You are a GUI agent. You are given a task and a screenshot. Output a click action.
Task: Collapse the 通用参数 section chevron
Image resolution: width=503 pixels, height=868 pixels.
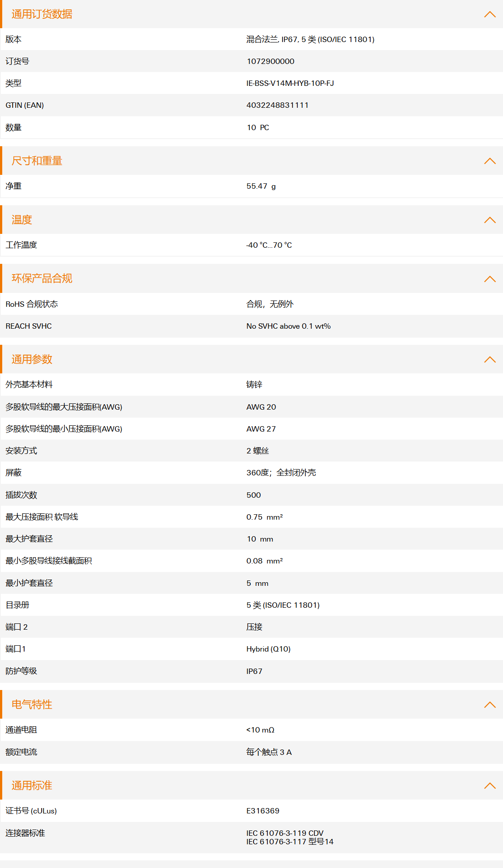pyautogui.click(x=490, y=360)
